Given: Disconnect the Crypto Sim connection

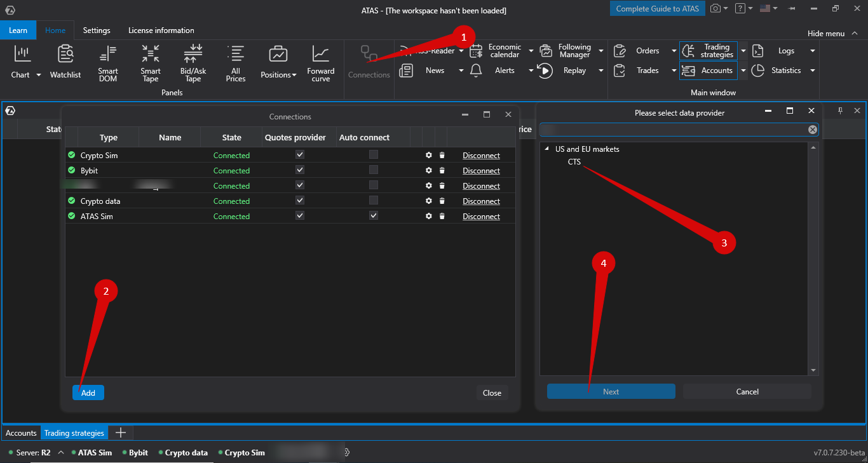Looking at the screenshot, I should point(481,156).
